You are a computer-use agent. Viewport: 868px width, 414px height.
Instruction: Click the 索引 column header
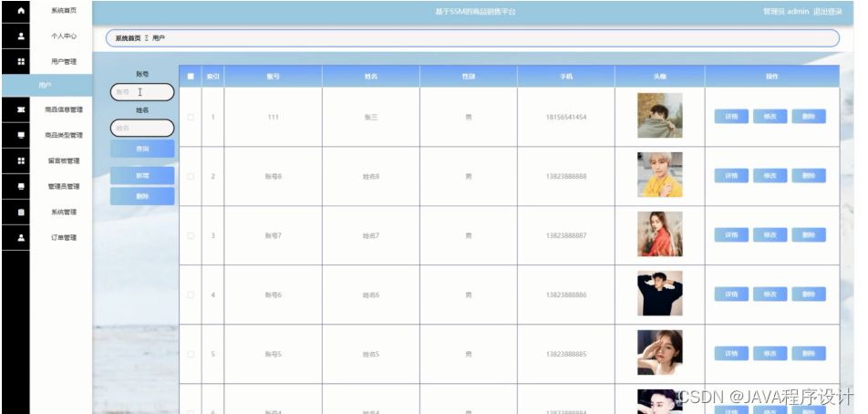click(212, 77)
